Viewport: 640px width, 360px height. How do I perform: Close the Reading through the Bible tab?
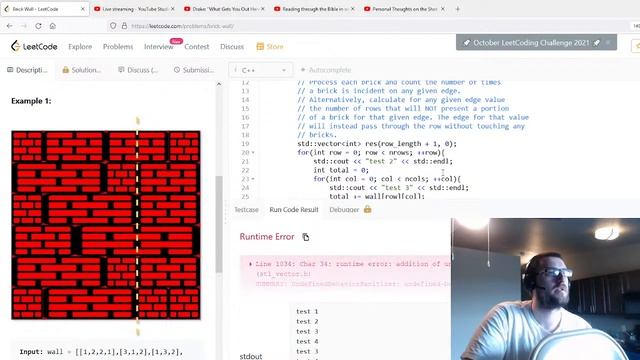coord(353,9)
